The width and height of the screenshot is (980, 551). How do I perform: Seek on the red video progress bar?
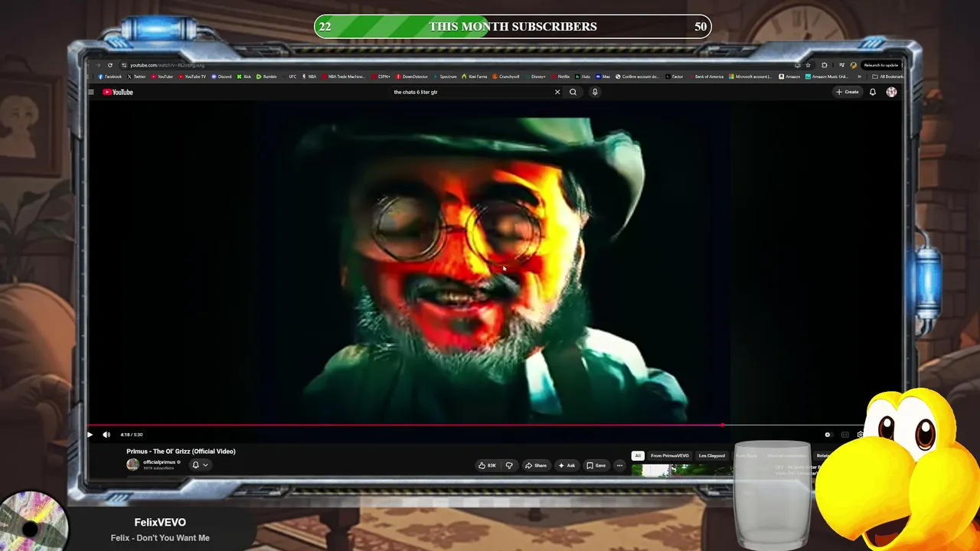point(404,425)
